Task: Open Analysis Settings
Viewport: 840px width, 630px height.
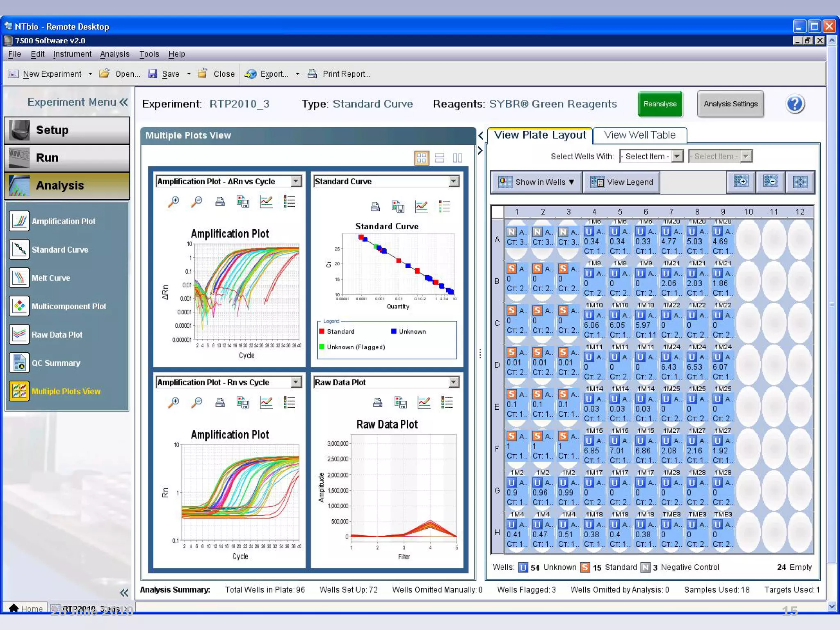Action: (730, 104)
